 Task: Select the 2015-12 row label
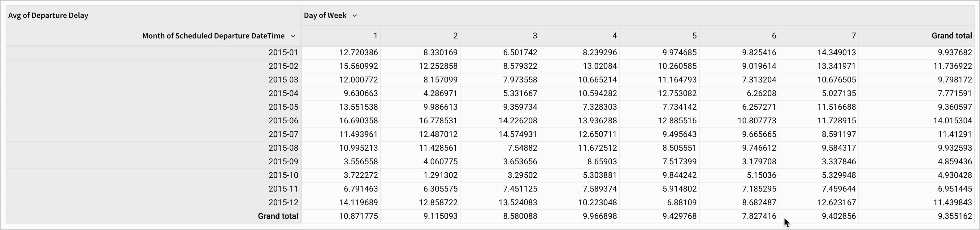point(283,203)
